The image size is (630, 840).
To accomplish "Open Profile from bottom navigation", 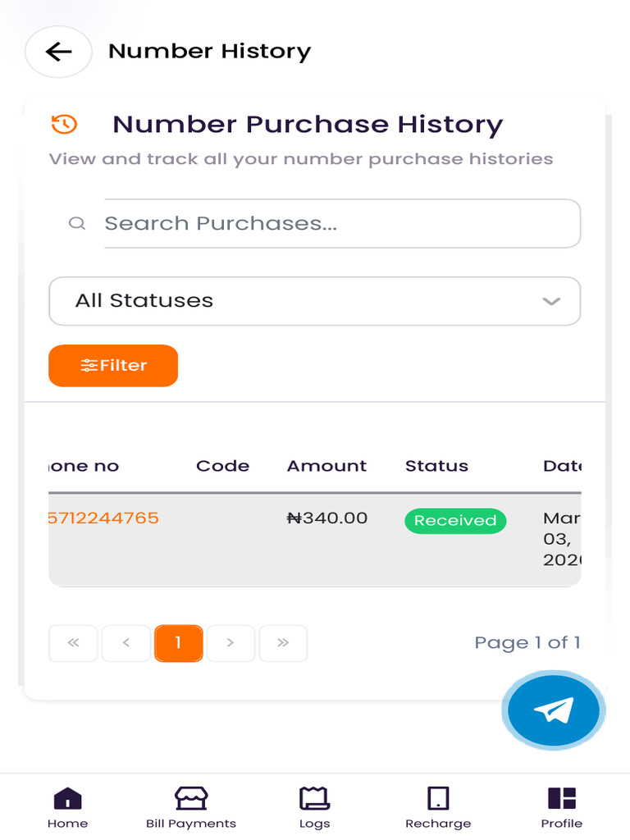I will pos(562,807).
